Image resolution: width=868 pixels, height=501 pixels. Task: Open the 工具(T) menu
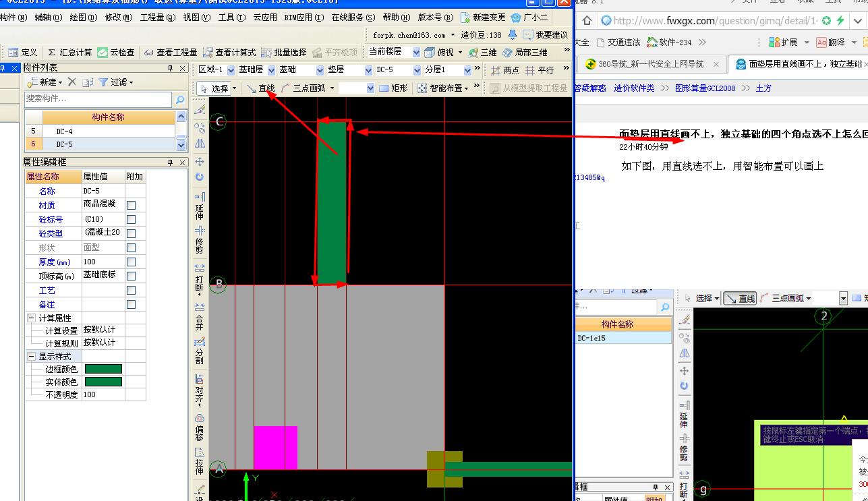point(231,18)
